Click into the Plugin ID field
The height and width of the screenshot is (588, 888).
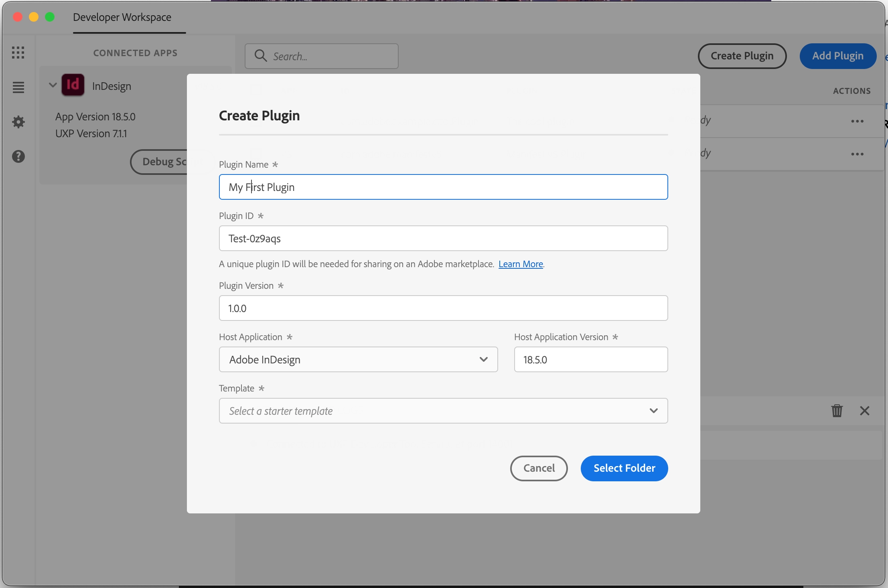point(443,238)
